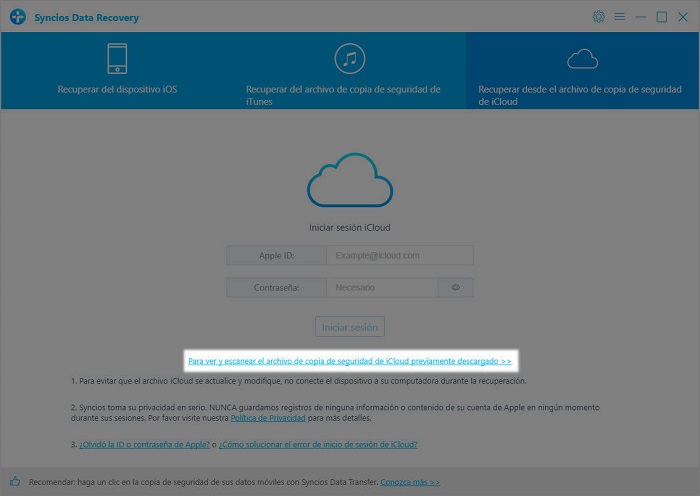Open iCloud login error solution link
The width and height of the screenshot is (700, 496).
coord(318,444)
